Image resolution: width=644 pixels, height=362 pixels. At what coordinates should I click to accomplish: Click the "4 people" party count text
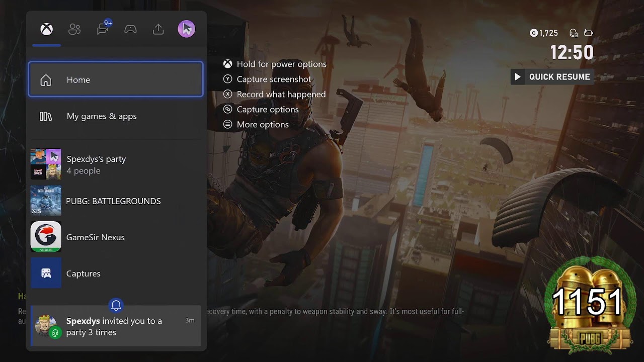tap(84, 171)
